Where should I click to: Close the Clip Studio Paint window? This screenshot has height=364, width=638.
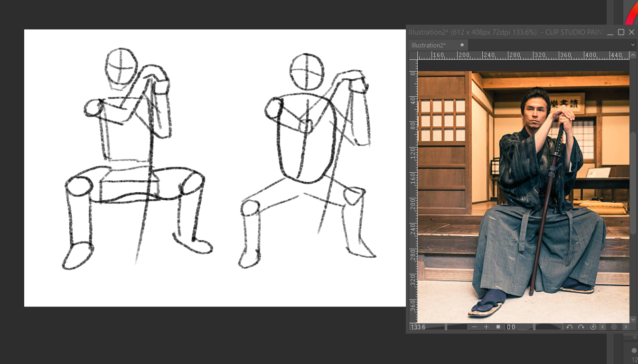pyautogui.click(x=631, y=32)
